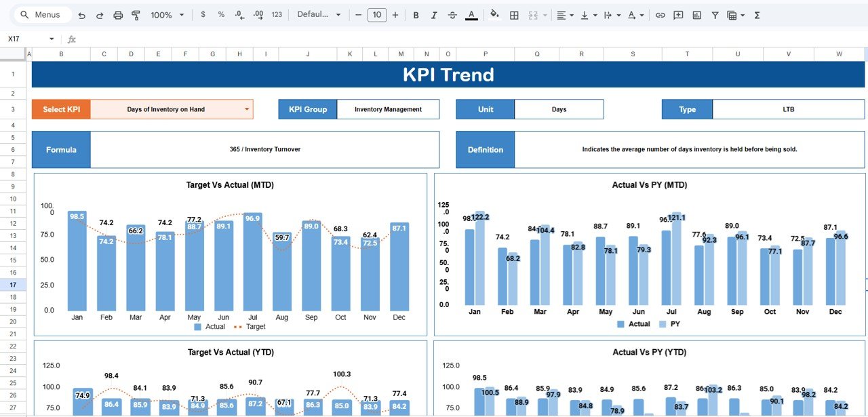Select the Paint format tool
868x417 pixels.
coord(136,14)
